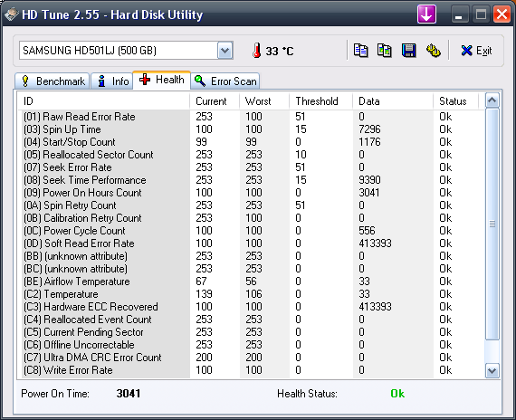
Task: Select the Raw Read Error Rate row
Action: click(x=251, y=117)
